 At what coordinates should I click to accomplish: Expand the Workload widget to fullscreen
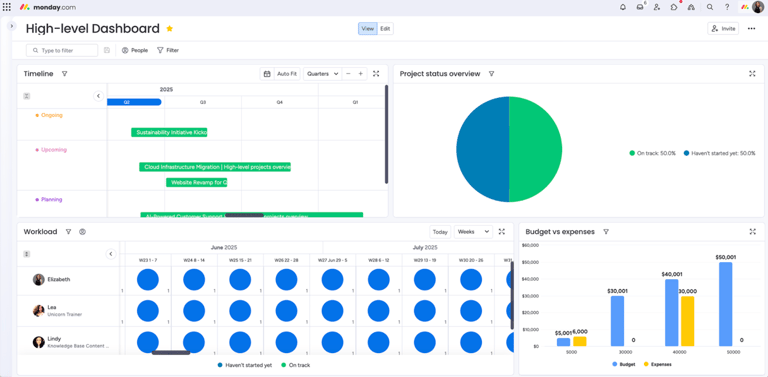(x=502, y=232)
